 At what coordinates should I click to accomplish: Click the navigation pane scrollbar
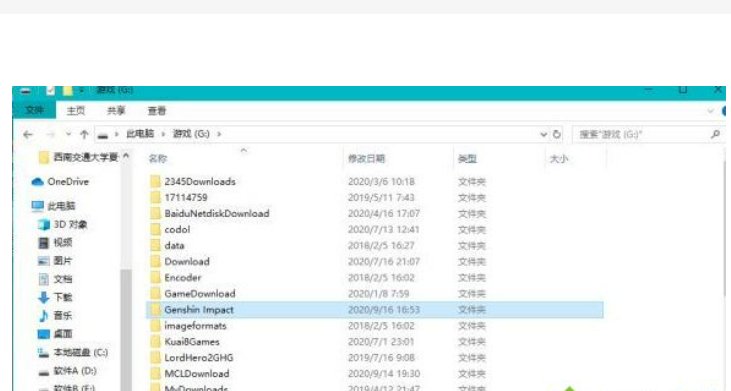(x=126, y=329)
